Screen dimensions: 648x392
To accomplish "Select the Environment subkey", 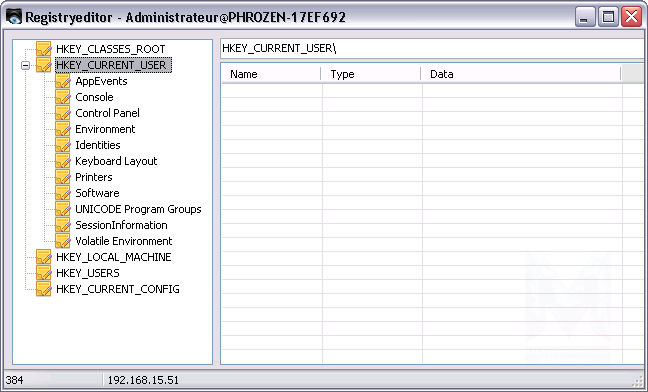I will point(105,129).
